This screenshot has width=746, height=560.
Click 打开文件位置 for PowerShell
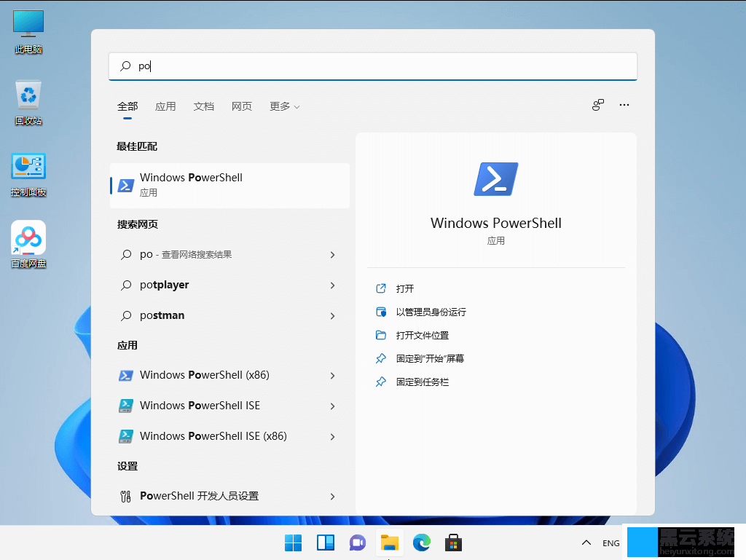(423, 335)
